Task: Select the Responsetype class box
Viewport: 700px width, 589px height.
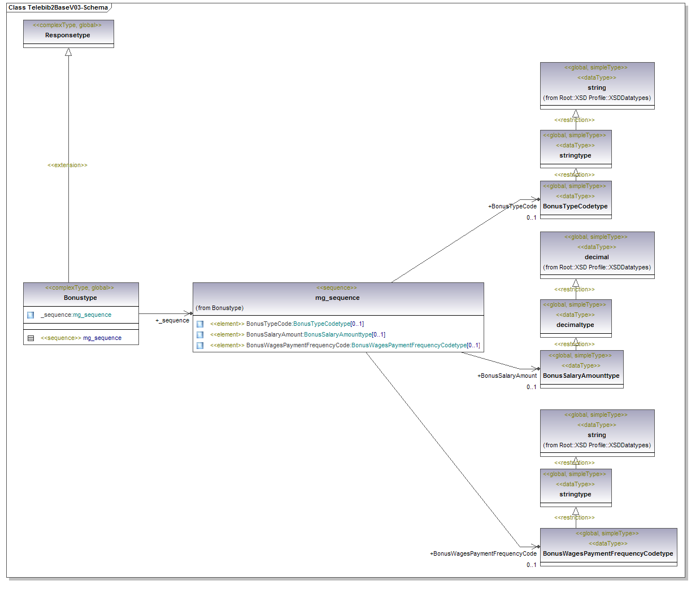Action: click(68, 34)
